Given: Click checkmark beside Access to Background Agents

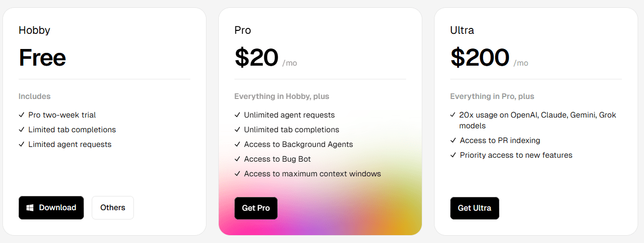Looking at the screenshot, I should (x=237, y=145).
